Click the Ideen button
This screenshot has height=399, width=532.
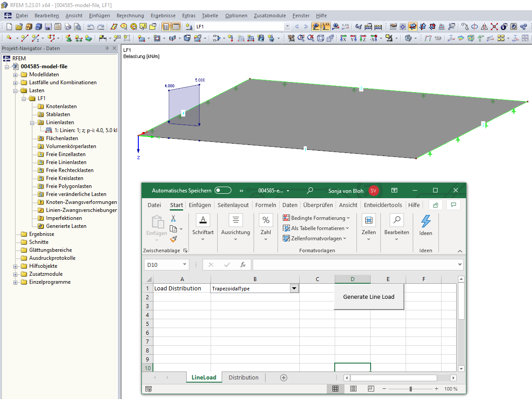(426, 225)
